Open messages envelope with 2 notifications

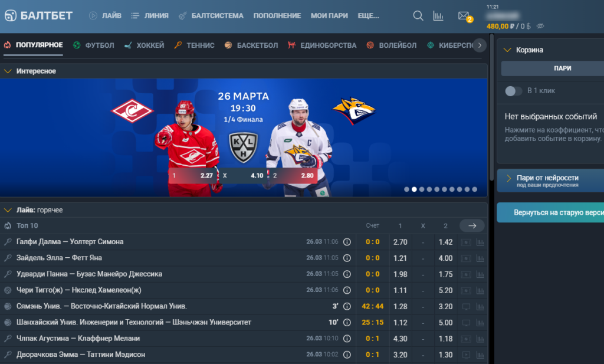click(464, 16)
